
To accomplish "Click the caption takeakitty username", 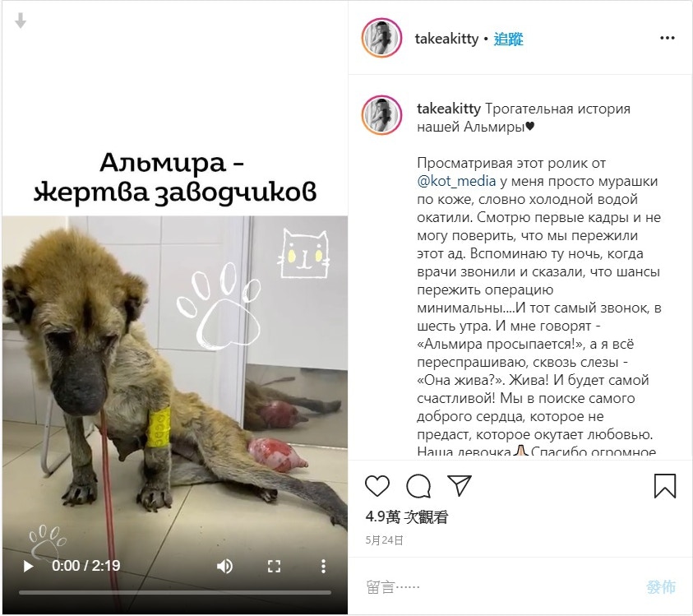I will point(449,109).
